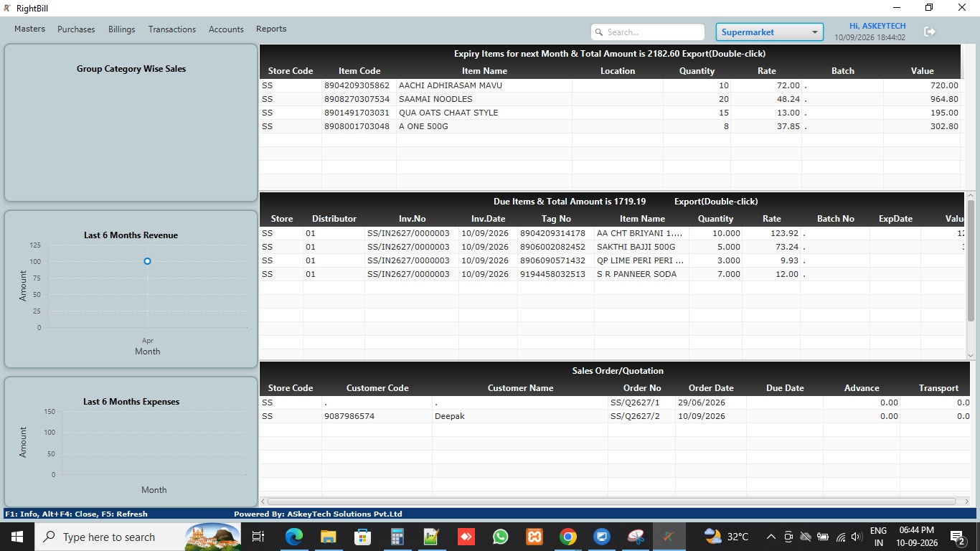980x551 pixels.
Task: Expand the Supermarket dropdown
Action: click(769, 32)
